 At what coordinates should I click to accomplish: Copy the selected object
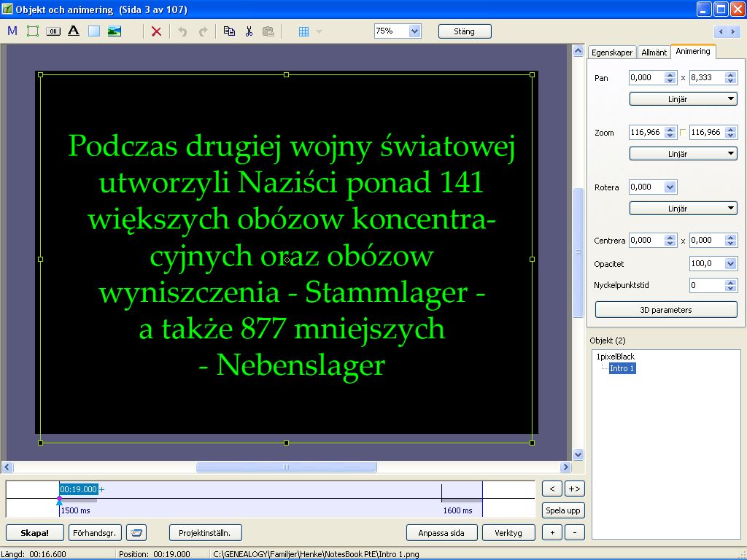(x=229, y=31)
